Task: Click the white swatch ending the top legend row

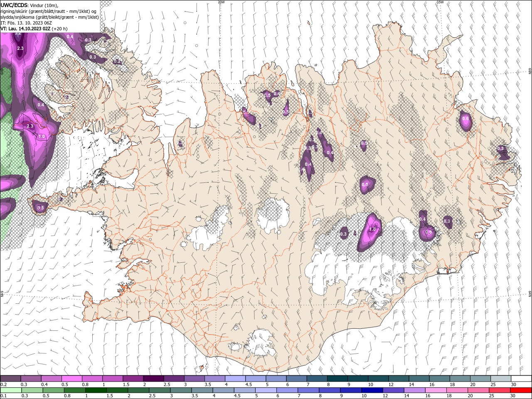Action: tap(521, 379)
